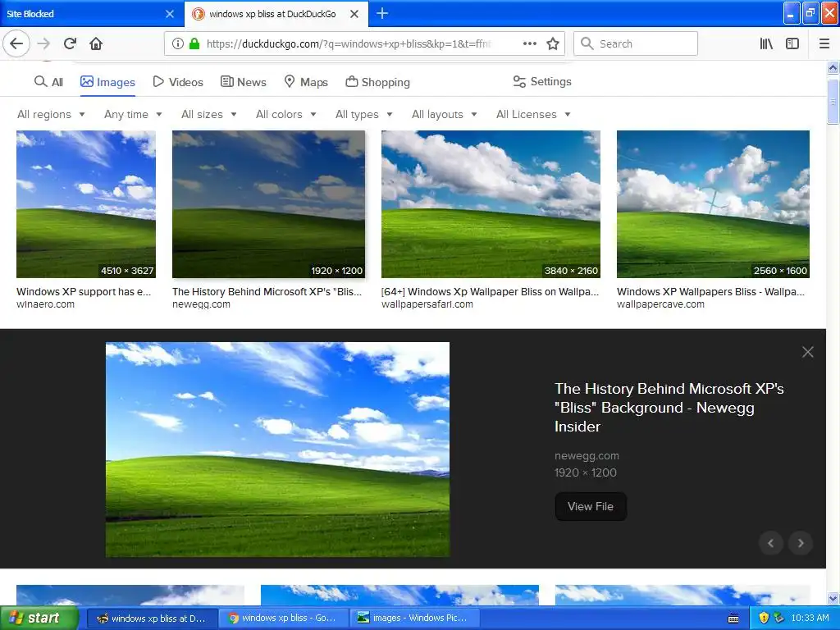Viewport: 840px width, 630px height.
Task: Click the newegg.com source link in detail panel
Action: [x=587, y=456]
